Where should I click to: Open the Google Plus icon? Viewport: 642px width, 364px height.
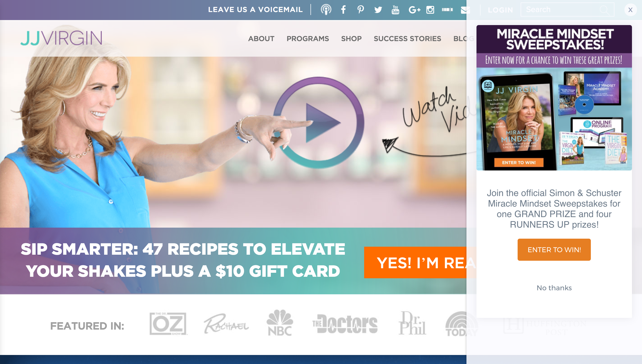point(414,10)
